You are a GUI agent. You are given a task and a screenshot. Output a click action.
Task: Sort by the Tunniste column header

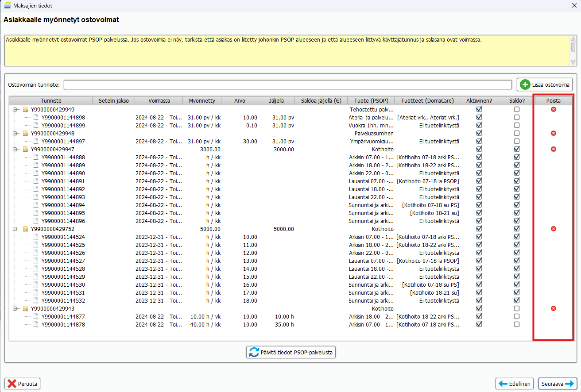tap(51, 100)
